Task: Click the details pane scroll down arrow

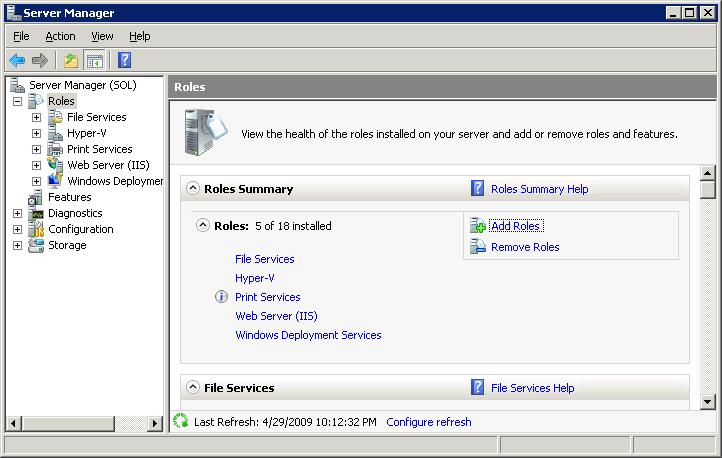Action: point(707,401)
